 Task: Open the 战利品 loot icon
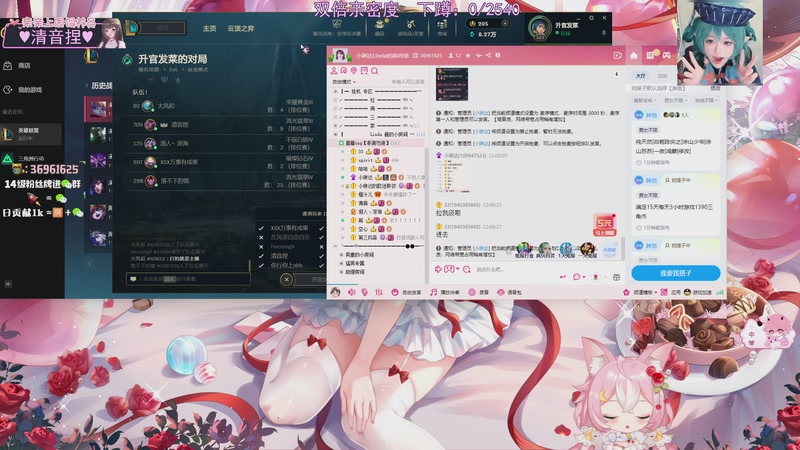(x=410, y=27)
